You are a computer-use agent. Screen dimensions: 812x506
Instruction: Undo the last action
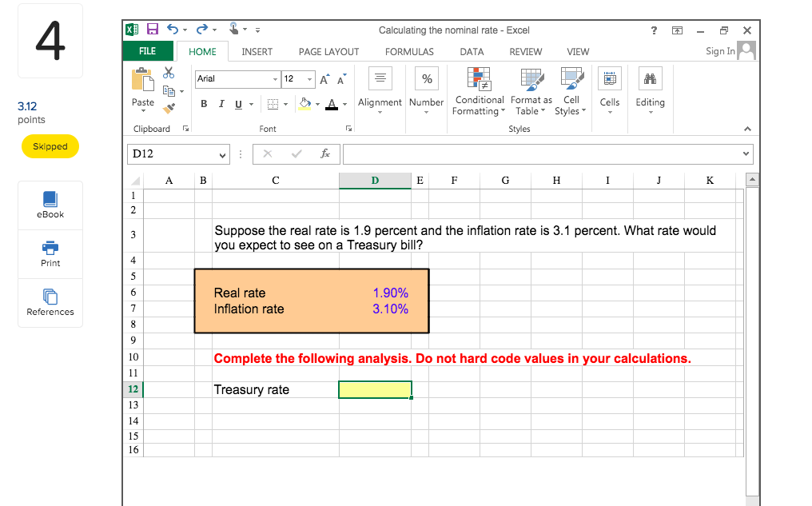(173, 29)
